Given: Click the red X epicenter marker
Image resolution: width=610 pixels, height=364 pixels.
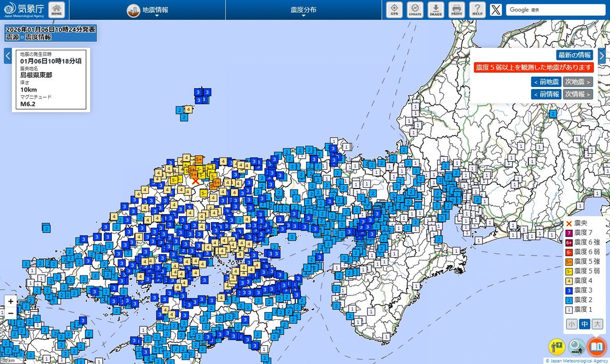Looking at the screenshot, I should pos(195,180).
